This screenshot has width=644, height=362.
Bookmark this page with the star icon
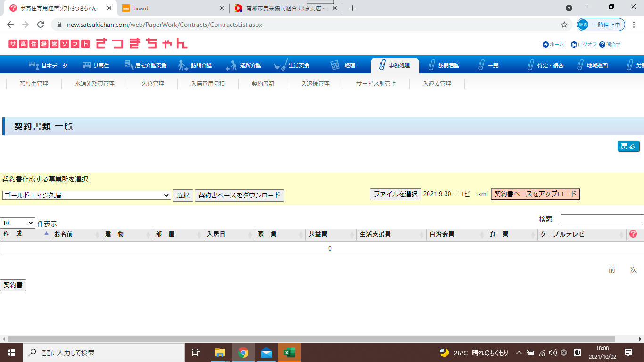tap(564, 25)
